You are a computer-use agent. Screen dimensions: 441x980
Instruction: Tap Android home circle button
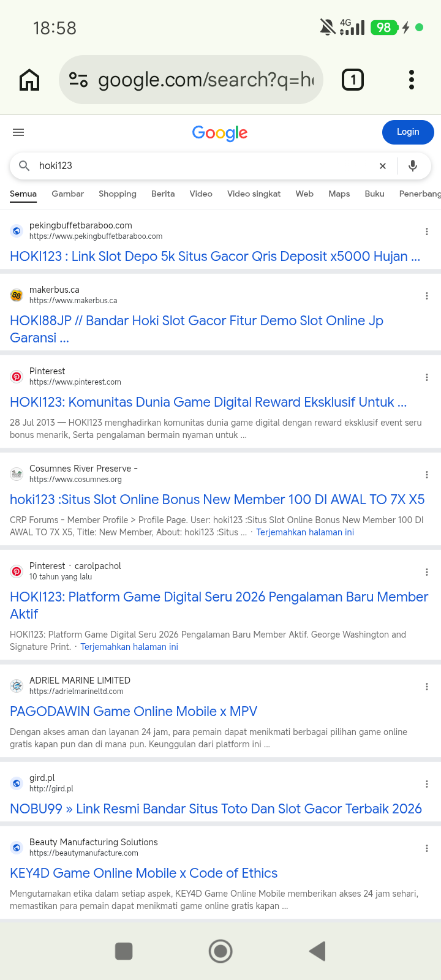[221, 951]
